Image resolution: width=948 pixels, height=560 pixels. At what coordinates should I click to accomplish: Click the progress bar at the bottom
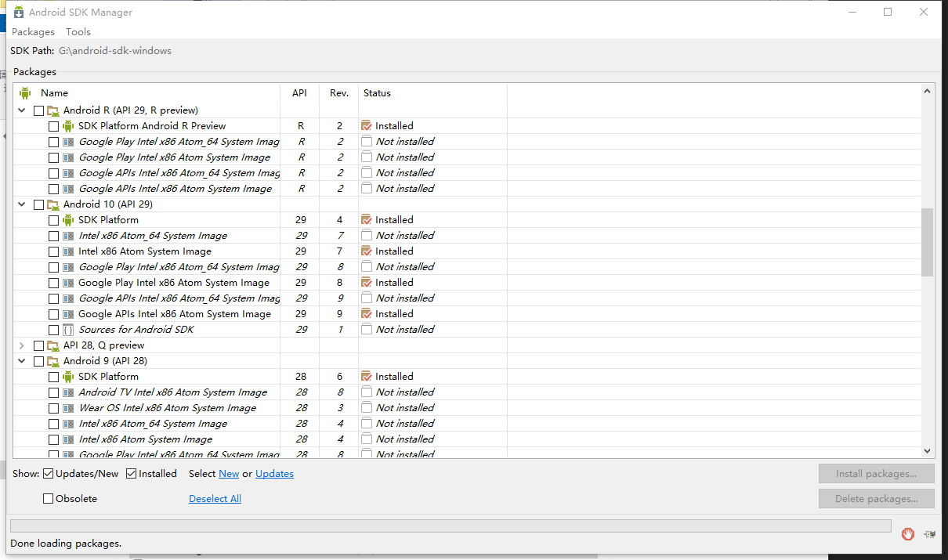point(450,526)
